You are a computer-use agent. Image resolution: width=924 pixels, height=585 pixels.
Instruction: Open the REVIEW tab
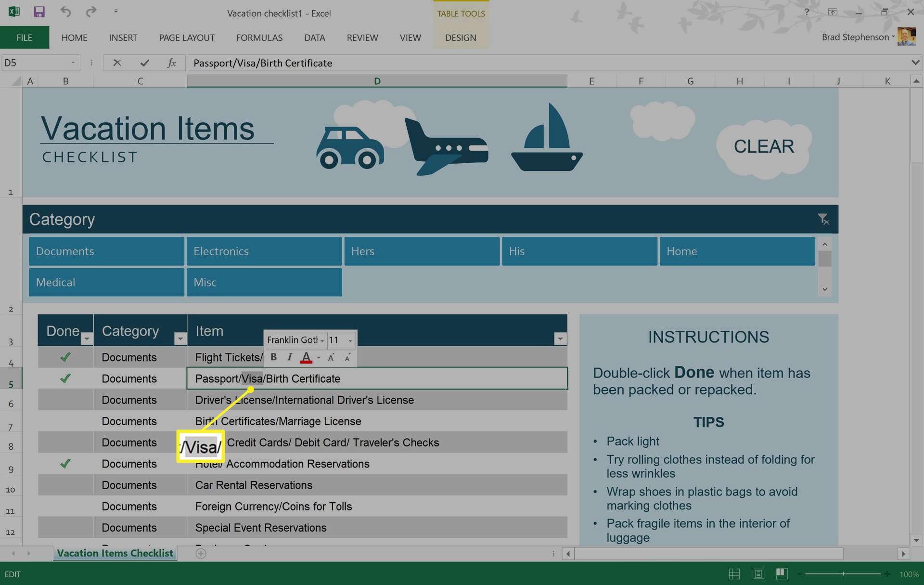coord(362,38)
